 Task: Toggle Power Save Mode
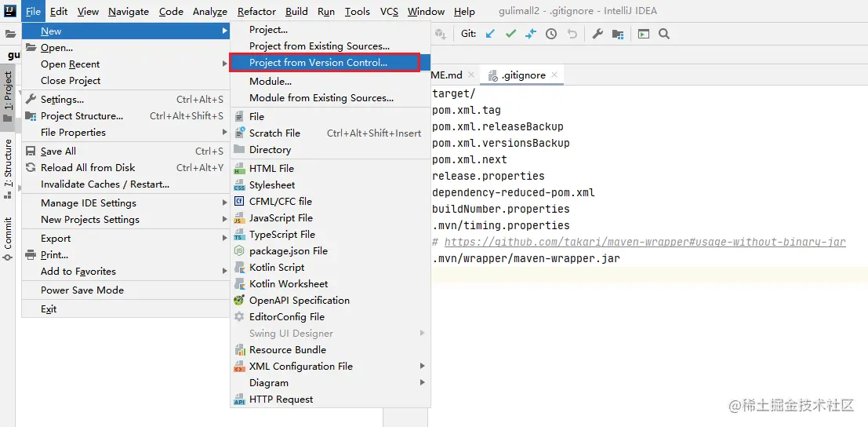coord(125,290)
